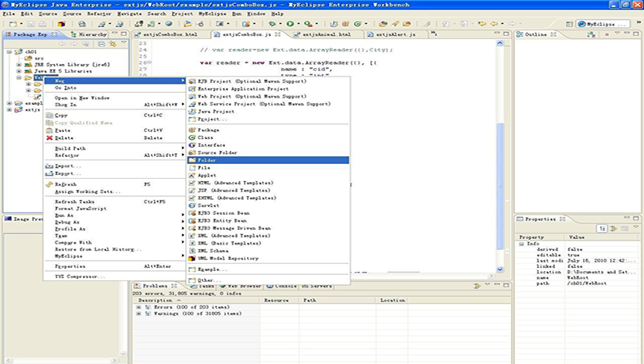Expand the JRE System Library node
Viewport: 644px width, 364px height.
[x=18, y=64]
